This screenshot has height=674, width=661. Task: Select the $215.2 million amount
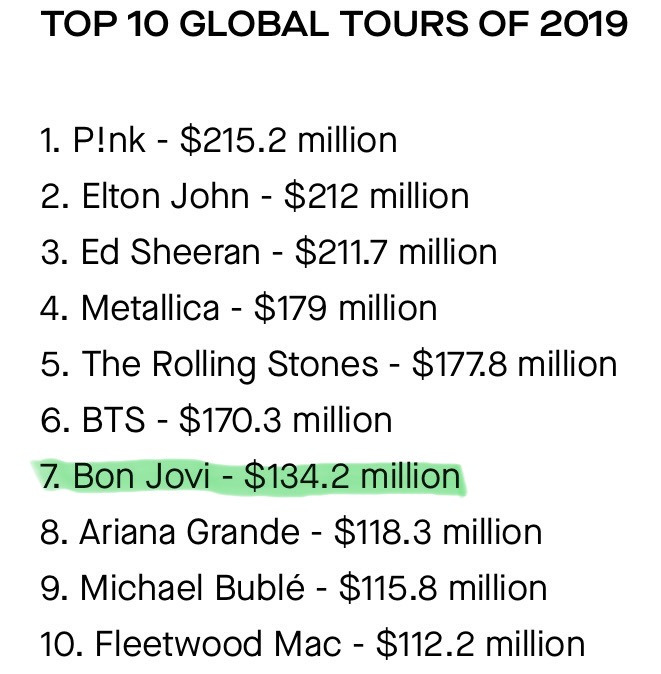(x=288, y=139)
